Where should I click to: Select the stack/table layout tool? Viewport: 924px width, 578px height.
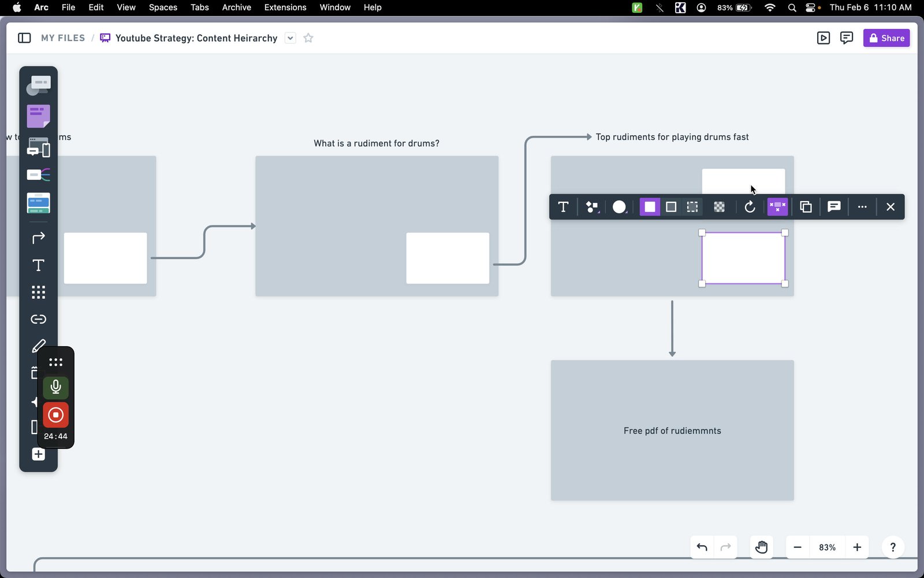(x=38, y=203)
